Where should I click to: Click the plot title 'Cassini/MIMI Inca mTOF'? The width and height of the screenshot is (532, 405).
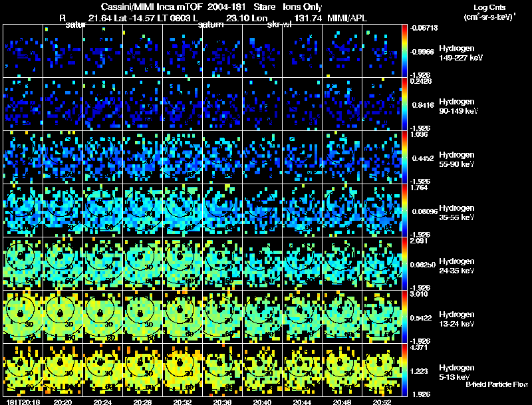(x=152, y=7)
